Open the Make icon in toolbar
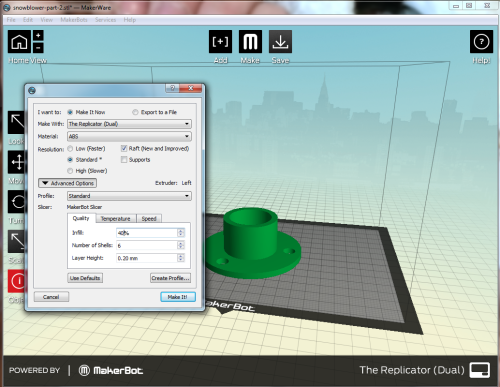 click(x=250, y=42)
